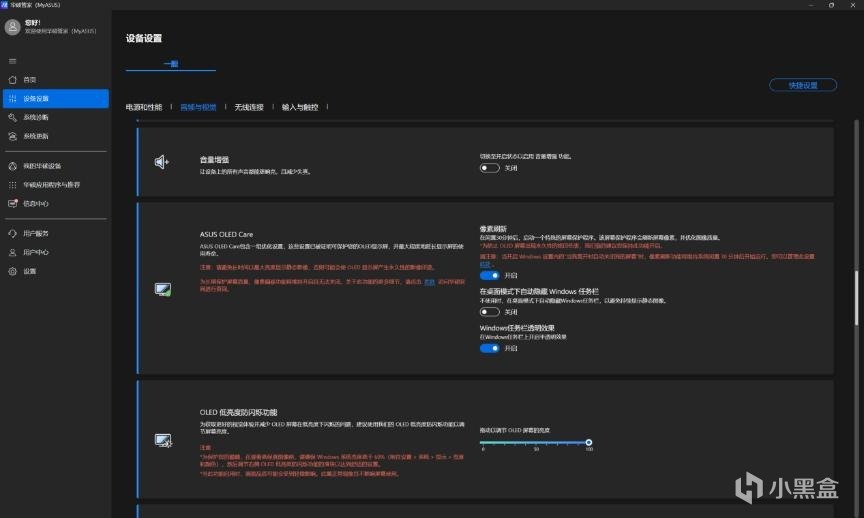The height and width of the screenshot is (518, 864).
Task: Open 华硕应用程序与推荐 apps grid icon
Action: pos(13,185)
